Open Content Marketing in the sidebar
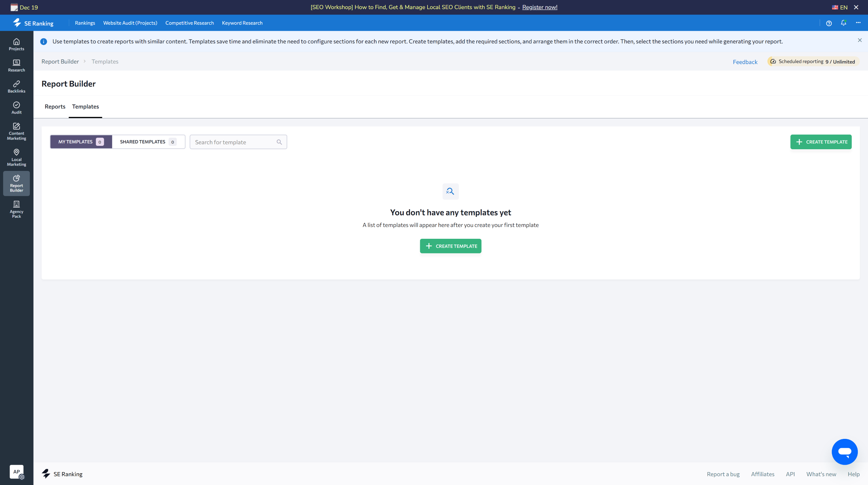 click(x=16, y=131)
